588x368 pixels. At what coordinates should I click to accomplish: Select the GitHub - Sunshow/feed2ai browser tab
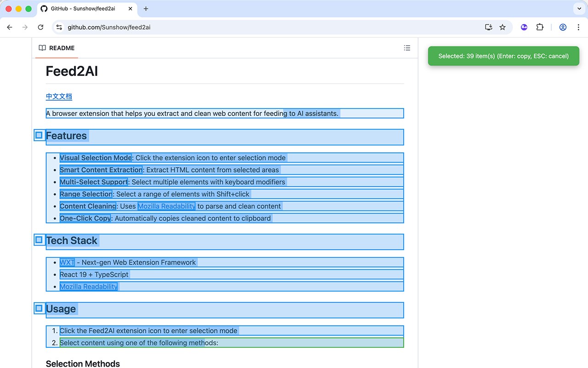pyautogui.click(x=87, y=9)
